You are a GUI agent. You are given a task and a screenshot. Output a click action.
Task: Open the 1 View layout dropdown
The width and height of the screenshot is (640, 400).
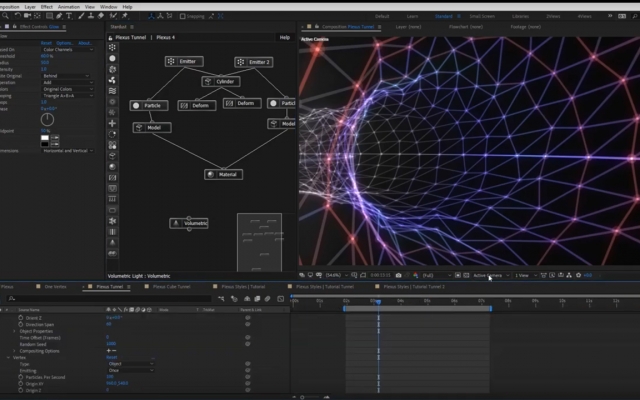click(525, 276)
